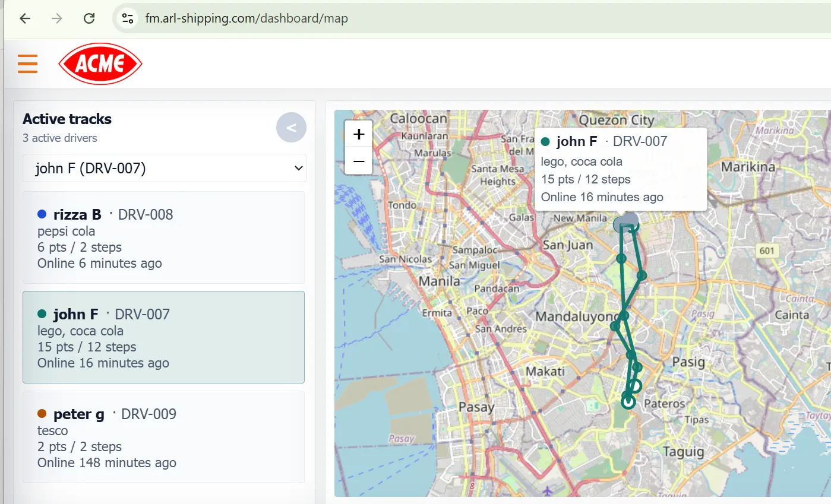The image size is (831, 504).
Task: Click the orange dot next to peter g
Action: (42, 414)
